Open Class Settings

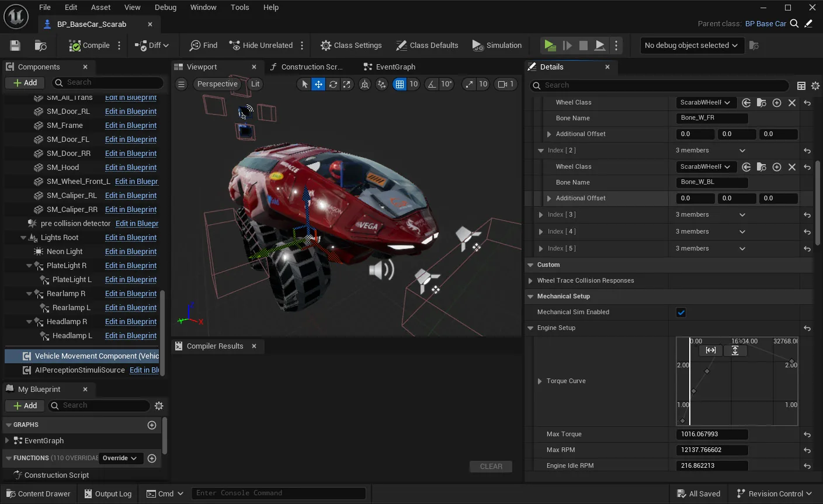(351, 45)
